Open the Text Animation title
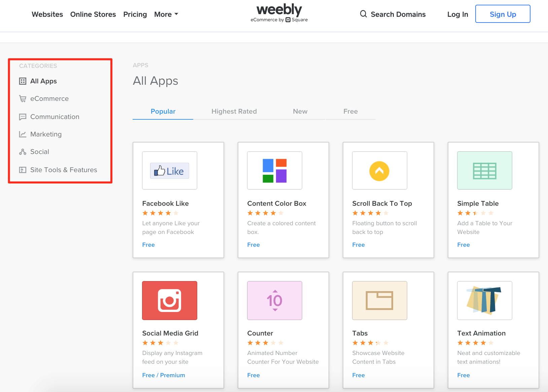This screenshot has height=392, width=548. coord(481,333)
